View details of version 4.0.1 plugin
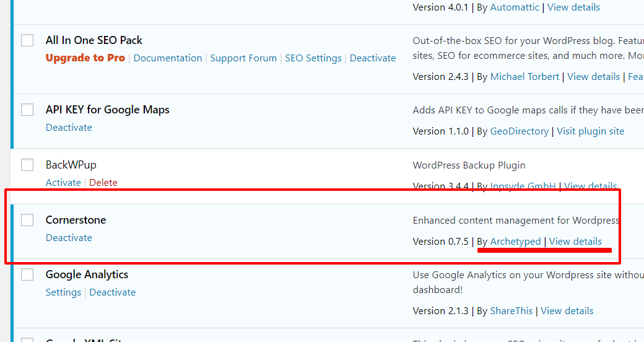The image size is (644, 342). (x=574, y=7)
